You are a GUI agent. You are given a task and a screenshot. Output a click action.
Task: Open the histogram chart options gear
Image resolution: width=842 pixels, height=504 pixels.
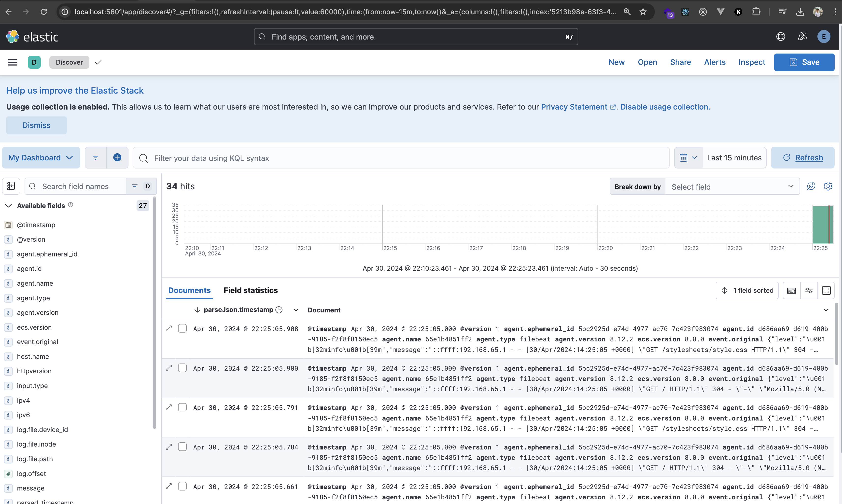pyautogui.click(x=828, y=186)
